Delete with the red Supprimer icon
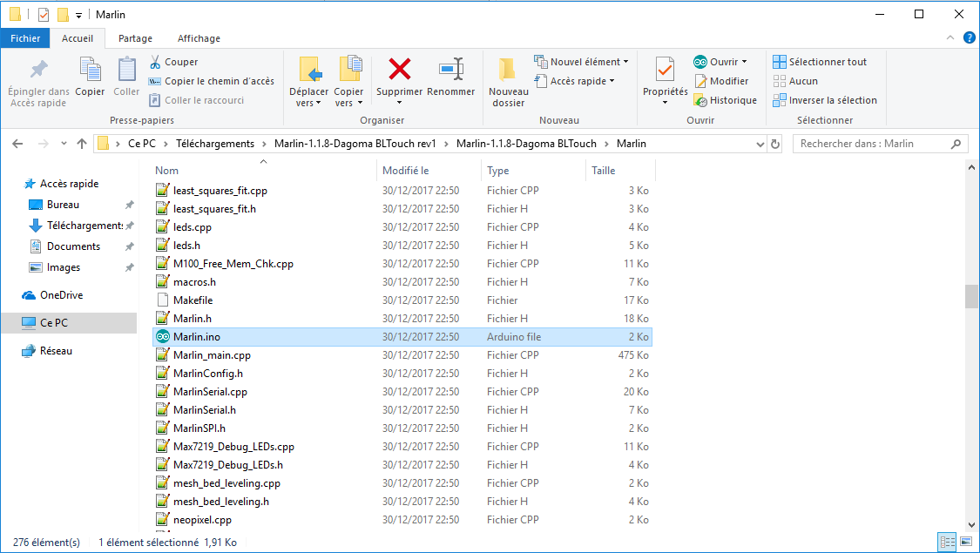Image resolution: width=980 pixels, height=553 pixels. 399,69
